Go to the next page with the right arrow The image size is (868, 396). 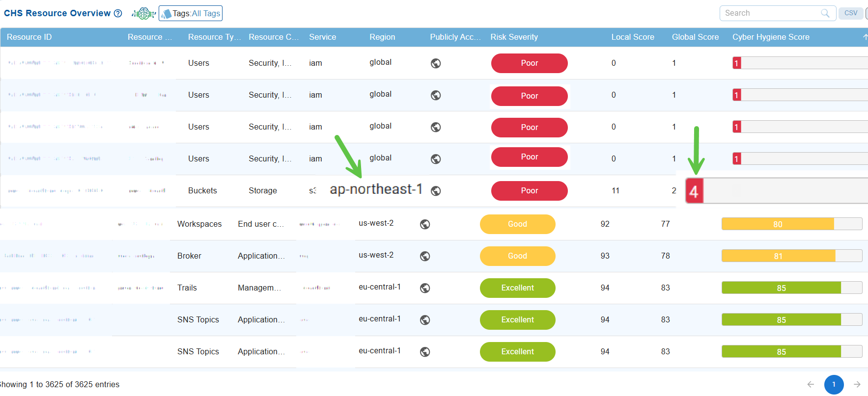pos(857,384)
